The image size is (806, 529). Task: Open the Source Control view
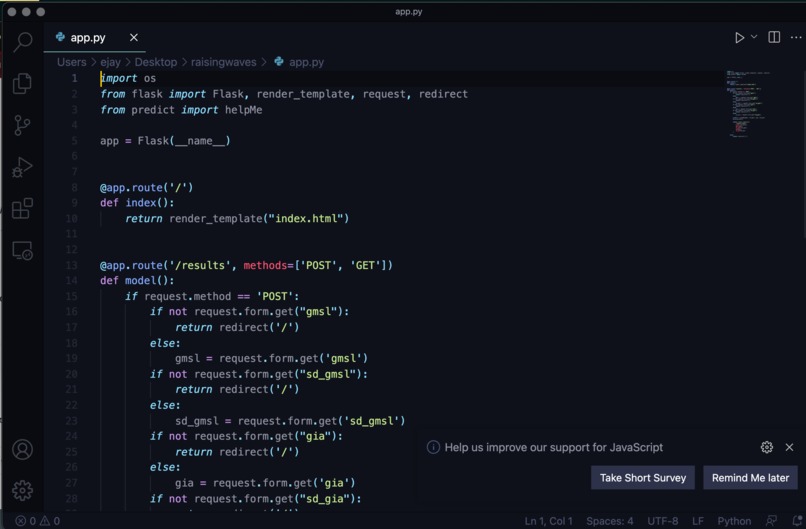(x=22, y=125)
